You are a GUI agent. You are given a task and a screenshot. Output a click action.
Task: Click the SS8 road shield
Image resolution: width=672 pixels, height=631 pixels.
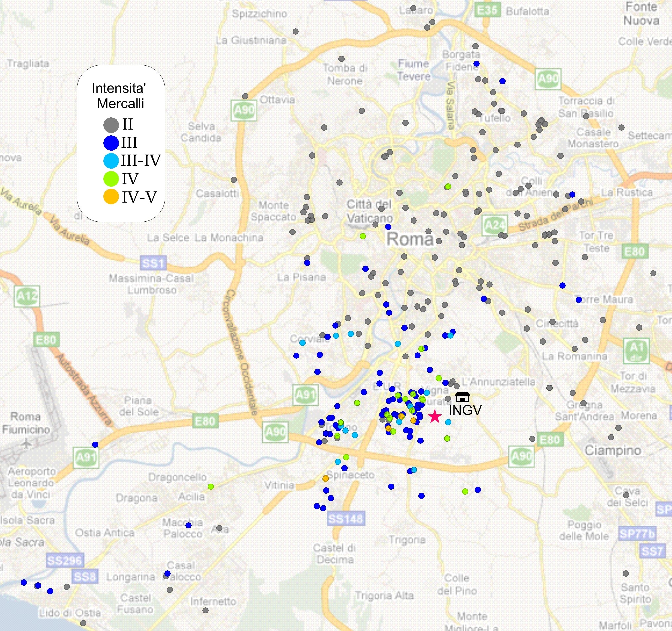(x=85, y=577)
